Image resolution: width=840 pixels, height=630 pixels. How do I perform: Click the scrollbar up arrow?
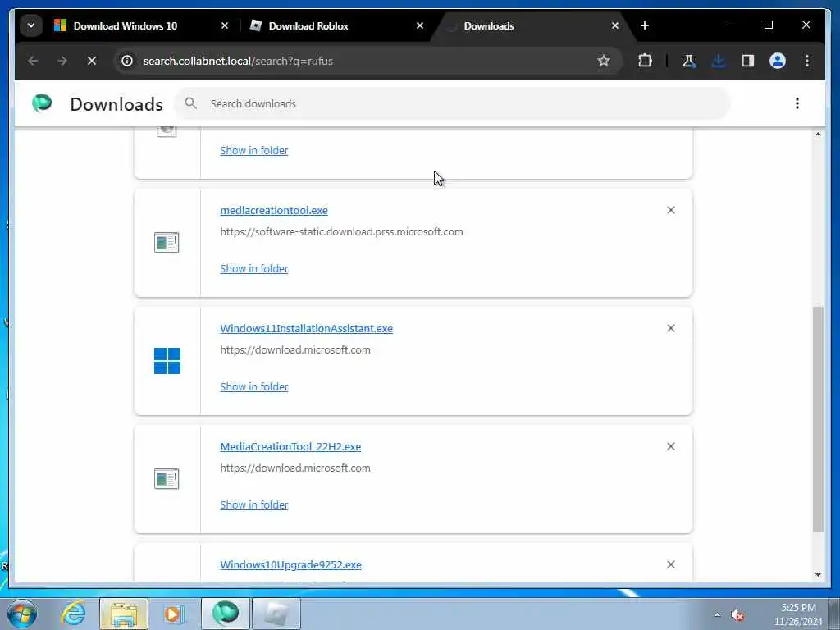coord(818,134)
